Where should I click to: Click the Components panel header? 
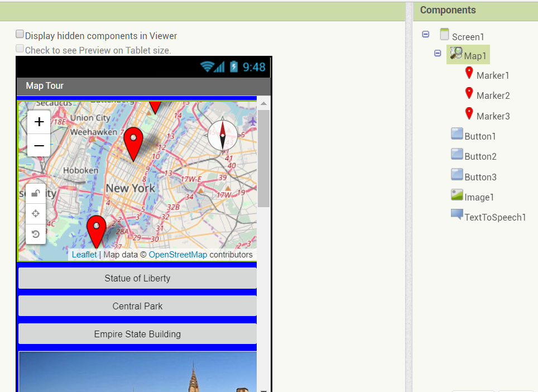point(475,10)
